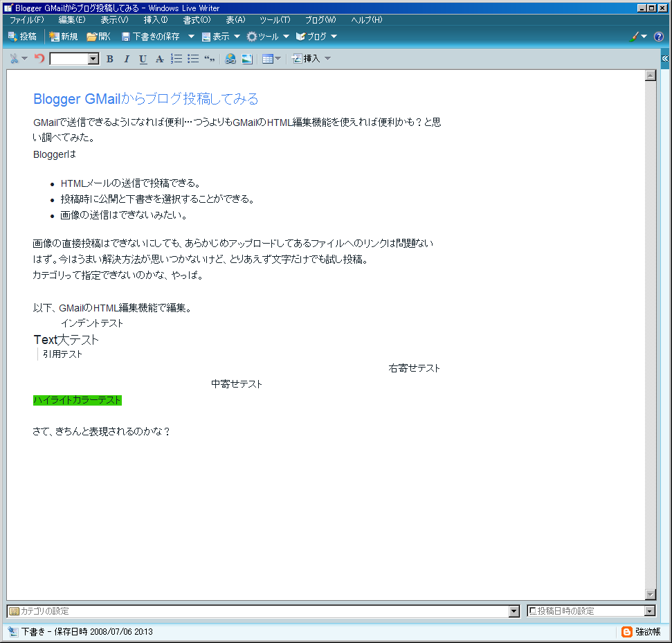Collapse the sidebar with the chevron icon
The image size is (672, 643).
click(x=665, y=59)
